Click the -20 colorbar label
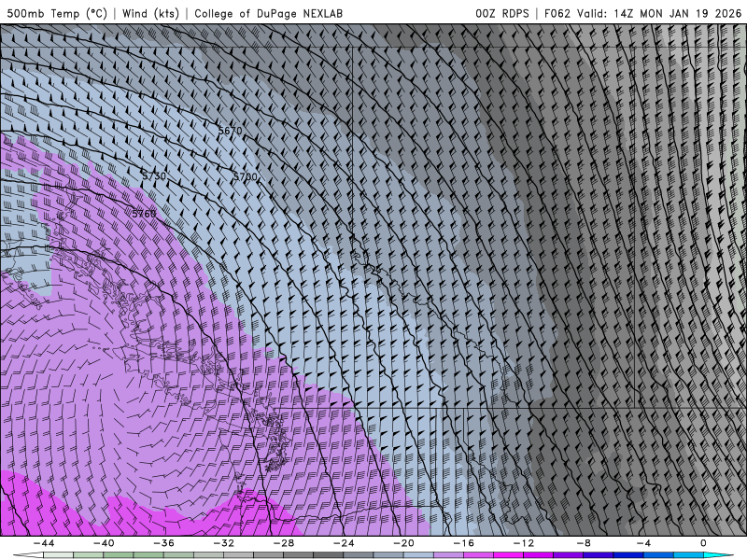The width and height of the screenshot is (747, 560). 403,543
